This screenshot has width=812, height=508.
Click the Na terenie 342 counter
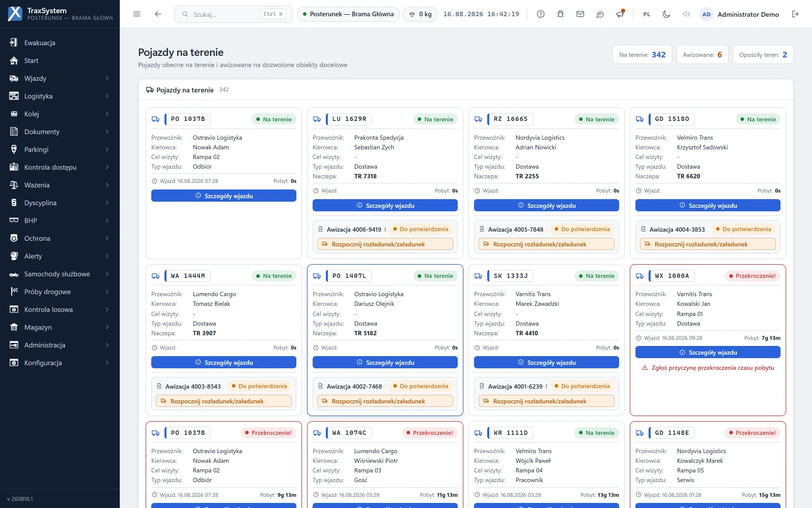pyautogui.click(x=642, y=54)
